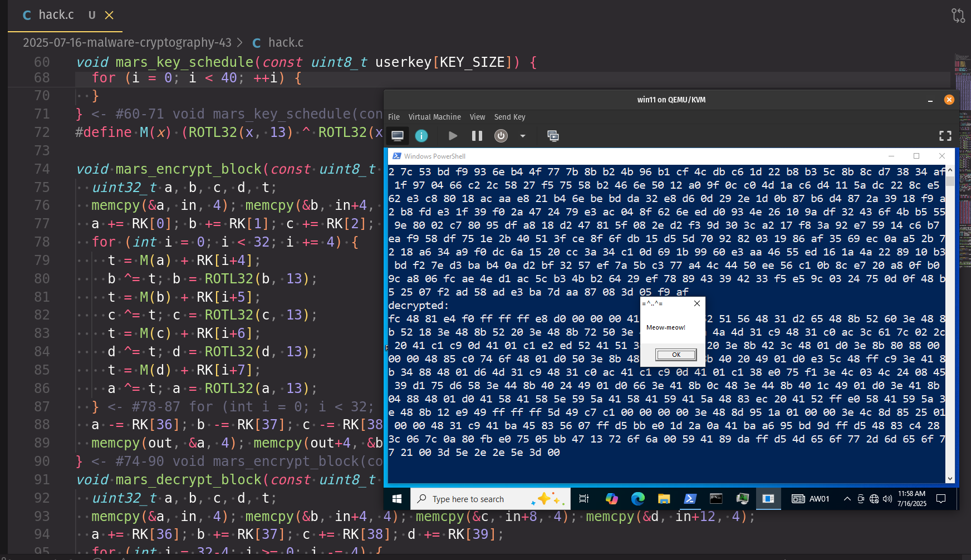Click the AW01 keyboard layout indicator

(811, 499)
